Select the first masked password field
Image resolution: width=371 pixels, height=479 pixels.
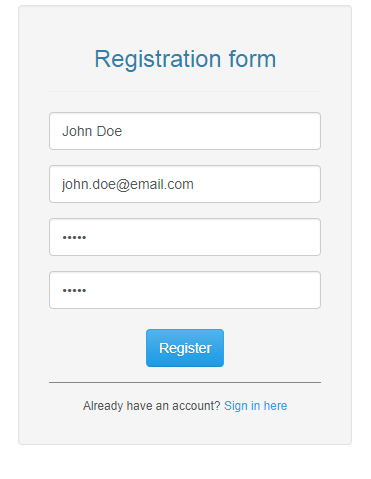[185, 237]
